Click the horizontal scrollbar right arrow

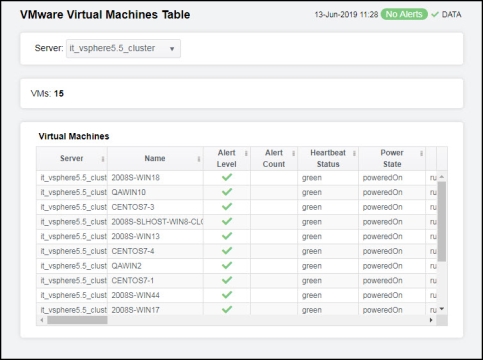431,320
